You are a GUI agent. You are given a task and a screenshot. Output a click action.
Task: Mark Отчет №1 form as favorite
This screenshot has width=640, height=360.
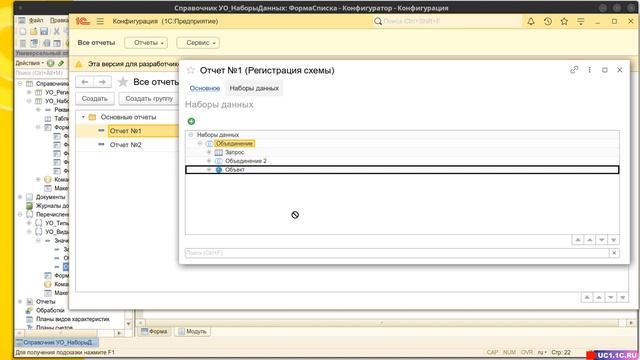(191, 70)
